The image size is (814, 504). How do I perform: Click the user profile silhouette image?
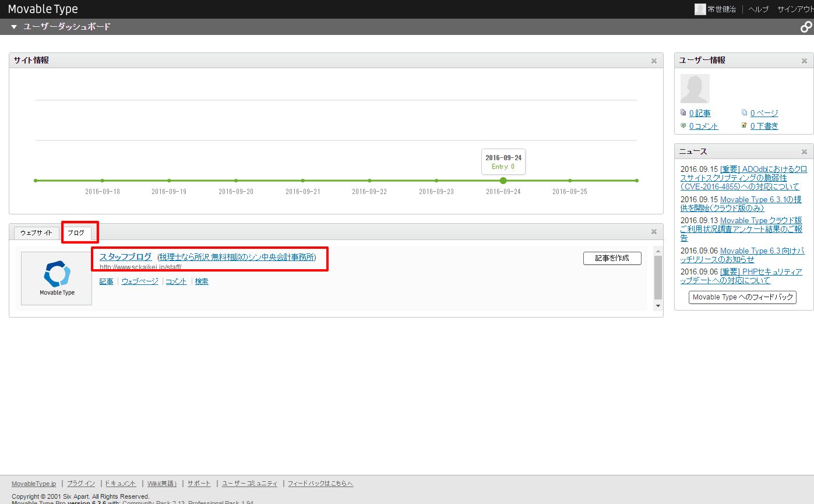[695, 89]
